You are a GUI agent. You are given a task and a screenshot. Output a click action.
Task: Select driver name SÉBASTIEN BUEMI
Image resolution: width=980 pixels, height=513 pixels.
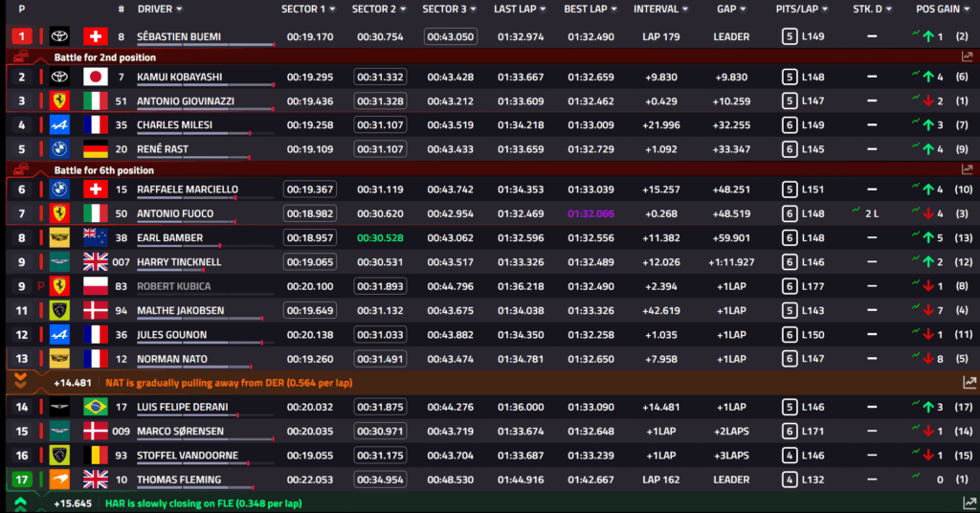click(x=179, y=37)
